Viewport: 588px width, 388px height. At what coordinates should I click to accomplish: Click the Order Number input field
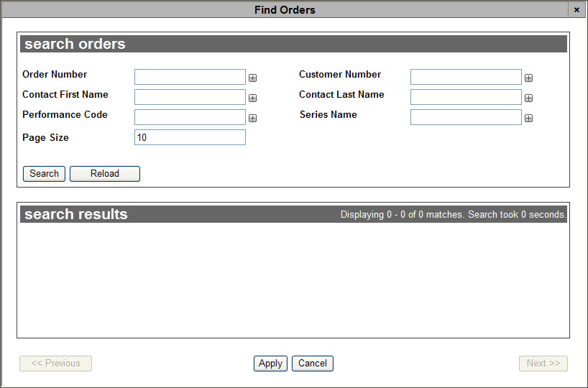pos(190,77)
